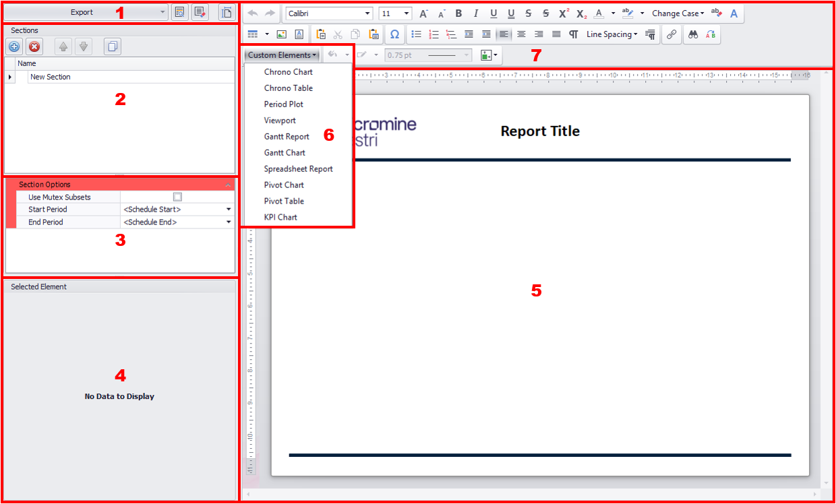
Task: Open the Export dropdown button
Action: pos(86,12)
